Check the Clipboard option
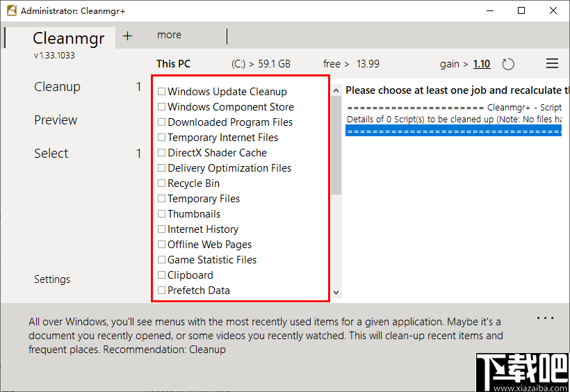This screenshot has width=570, height=392. [x=161, y=275]
